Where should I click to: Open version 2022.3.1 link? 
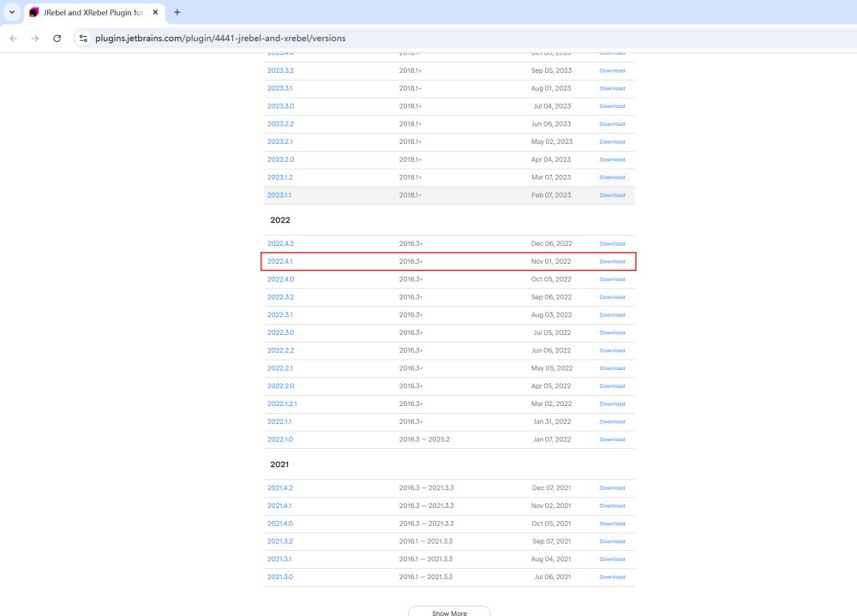point(280,314)
